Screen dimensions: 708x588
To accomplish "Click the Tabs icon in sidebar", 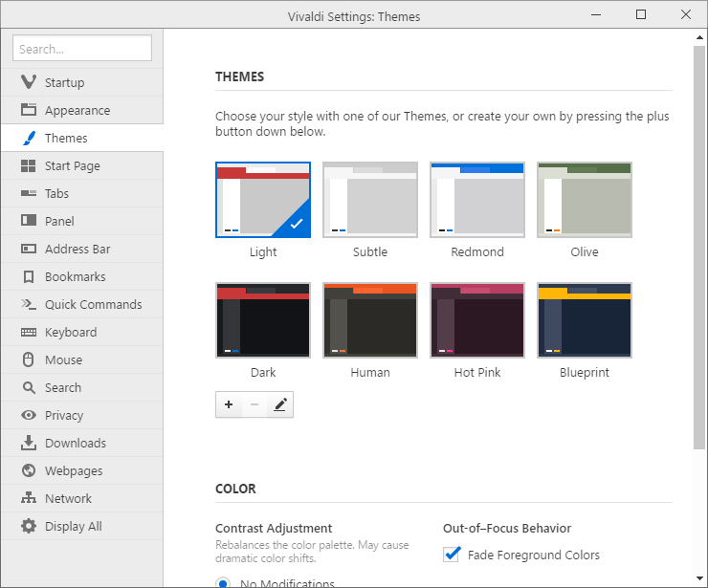I will click(29, 193).
